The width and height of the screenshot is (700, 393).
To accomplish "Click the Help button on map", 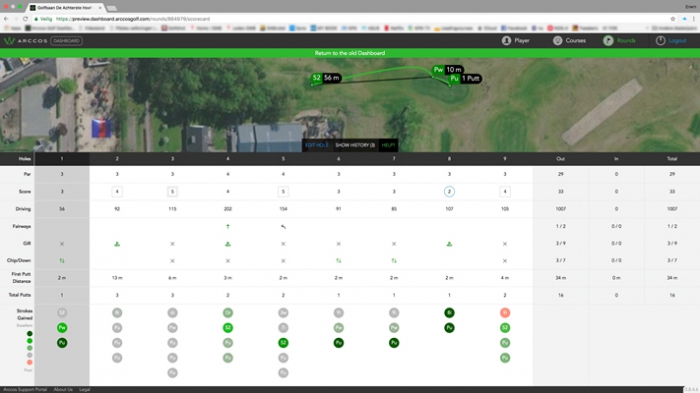I will (388, 145).
